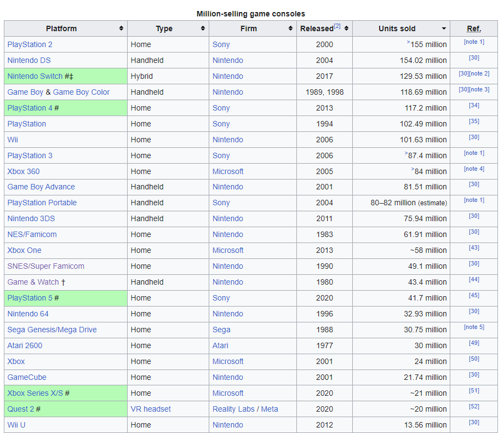Viewport: 504px width, 433px height.
Task: Open the Xbox 360 link
Action: [24, 171]
